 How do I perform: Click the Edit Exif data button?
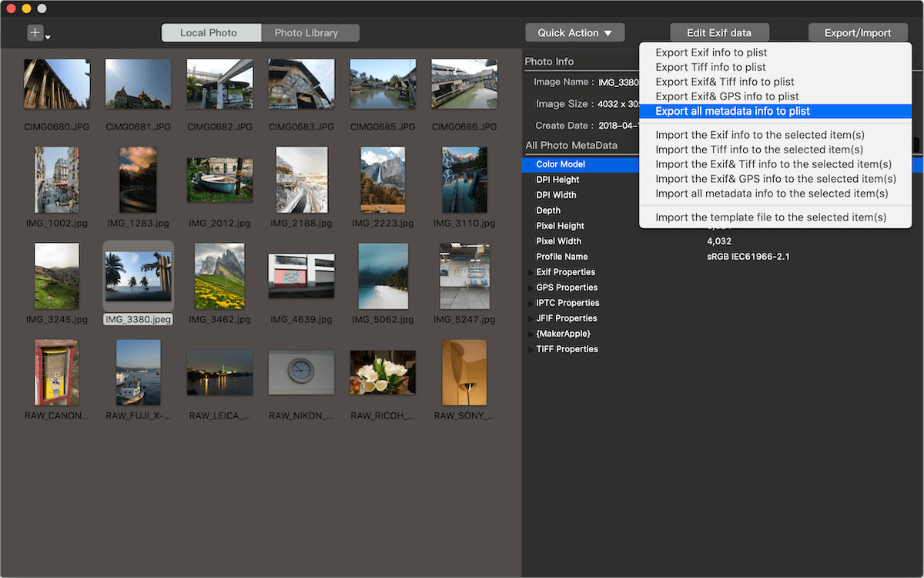click(x=719, y=32)
